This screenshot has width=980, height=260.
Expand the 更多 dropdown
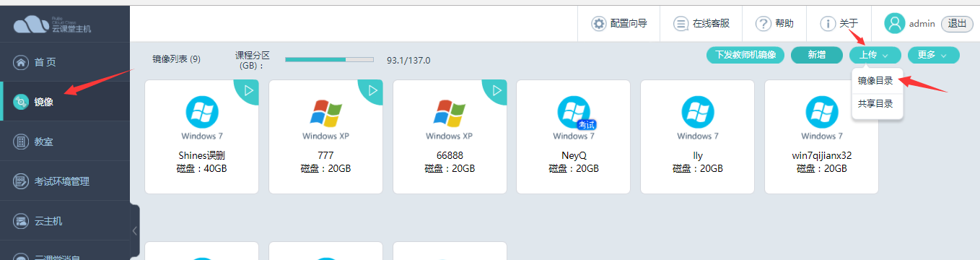[x=933, y=55]
